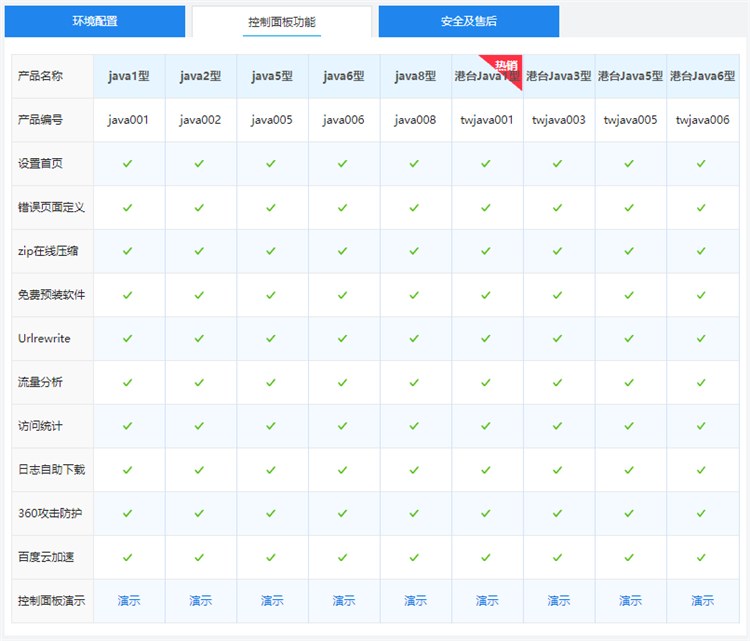Click 百度云加速 checkmark for 港台Java6型
The height and width of the screenshot is (641, 750).
(x=702, y=557)
